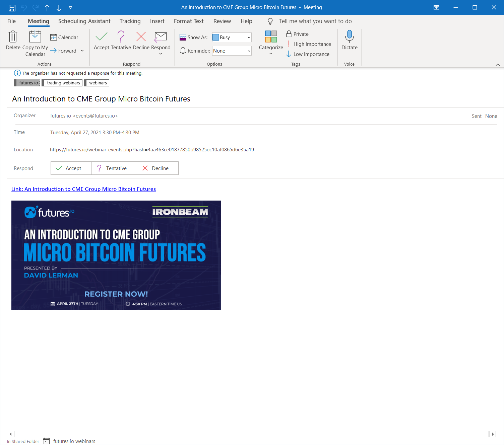Screen dimensions: 504x445
Task: Open the Respond envelope dropdown
Action: pyautogui.click(x=161, y=43)
